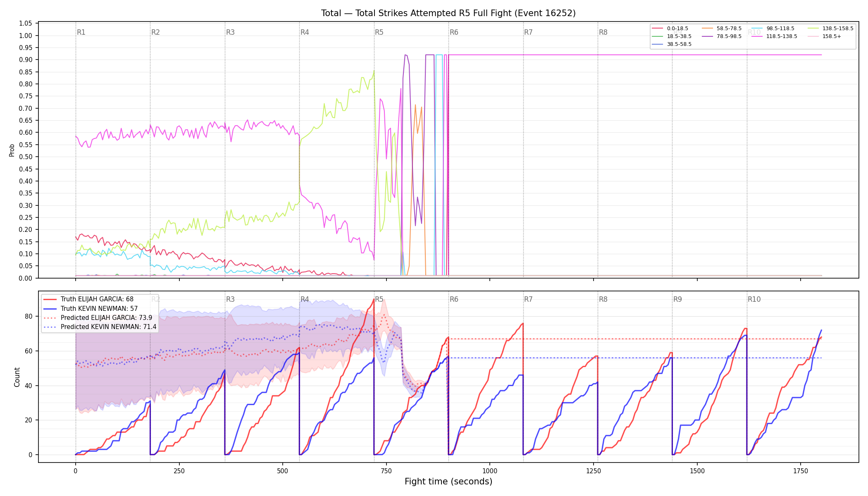Click the R7 round marker in count chart

[x=528, y=299]
